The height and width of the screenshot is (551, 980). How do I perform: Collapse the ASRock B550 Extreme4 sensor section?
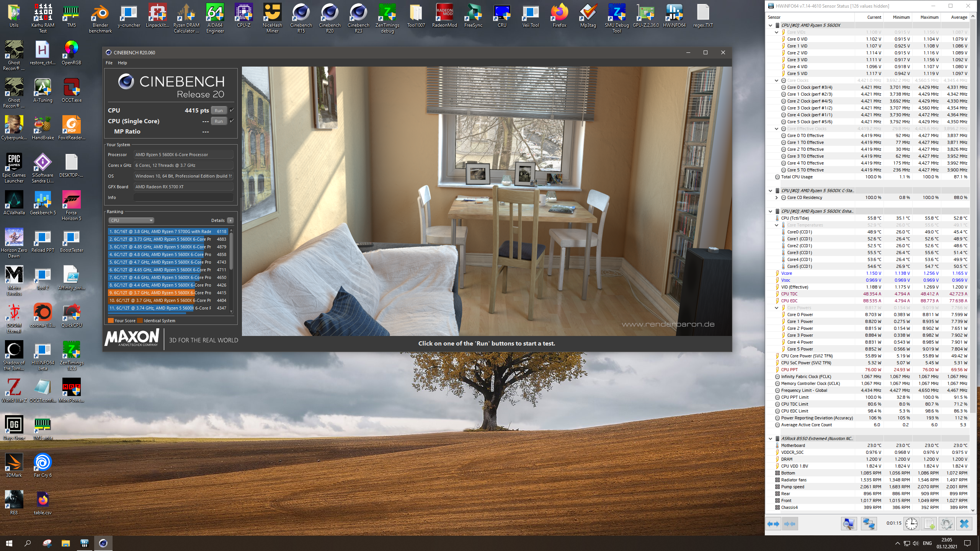pos(770,439)
